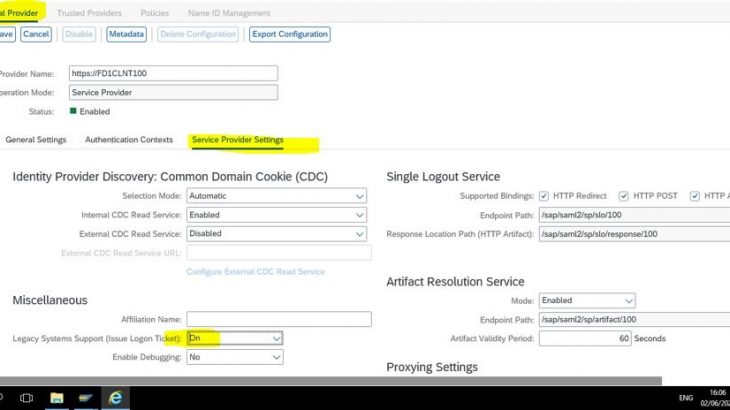
Task: Click Export Configuration button
Action: click(290, 34)
